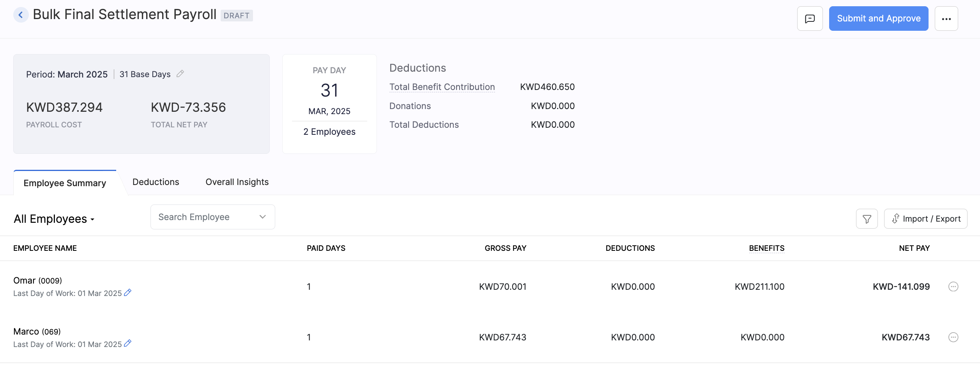Switch to the Deductions tab
This screenshot has width=980, height=370.
point(156,182)
